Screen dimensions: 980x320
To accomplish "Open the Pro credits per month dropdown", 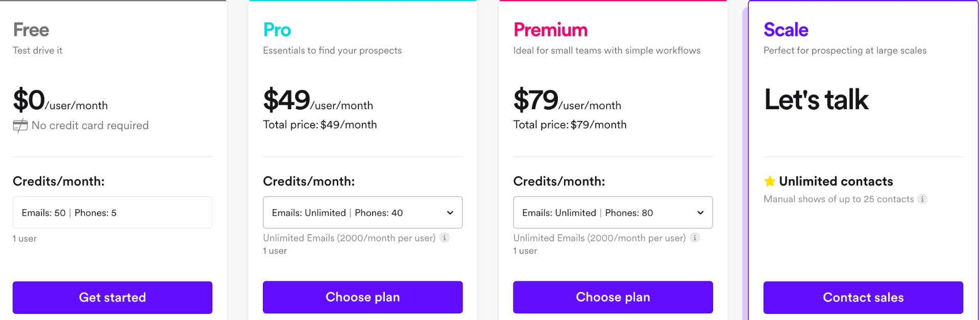I will click(x=362, y=212).
